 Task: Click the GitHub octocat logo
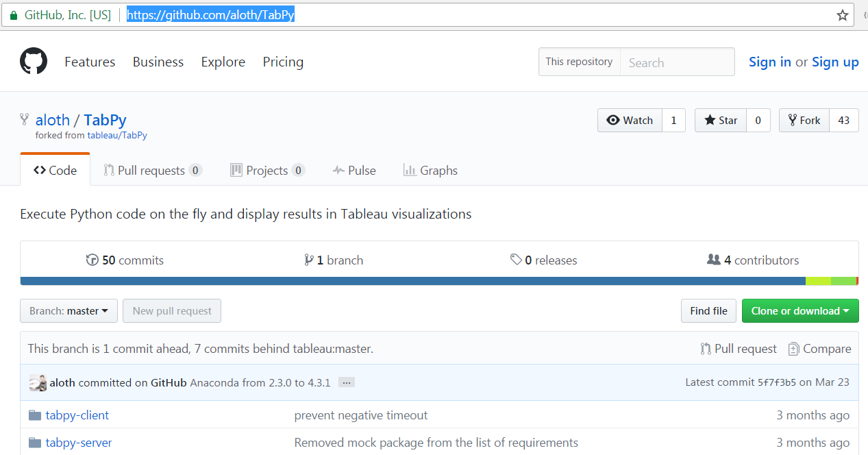pos(34,62)
